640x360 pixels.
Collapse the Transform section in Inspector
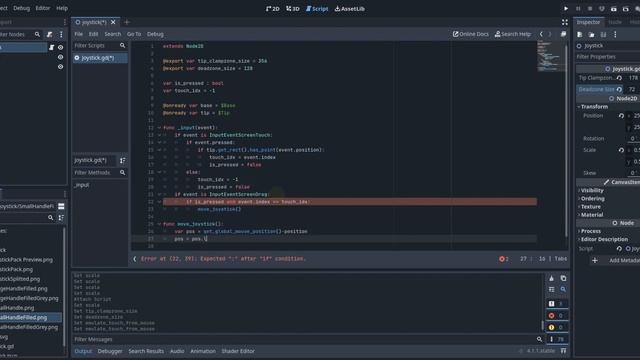tap(594, 107)
